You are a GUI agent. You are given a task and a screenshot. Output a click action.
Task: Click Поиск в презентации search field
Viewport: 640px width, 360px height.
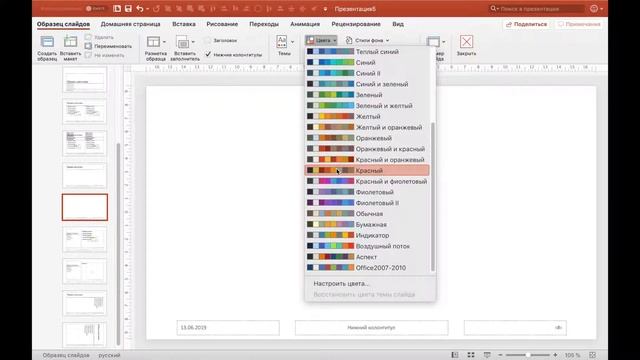click(537, 9)
